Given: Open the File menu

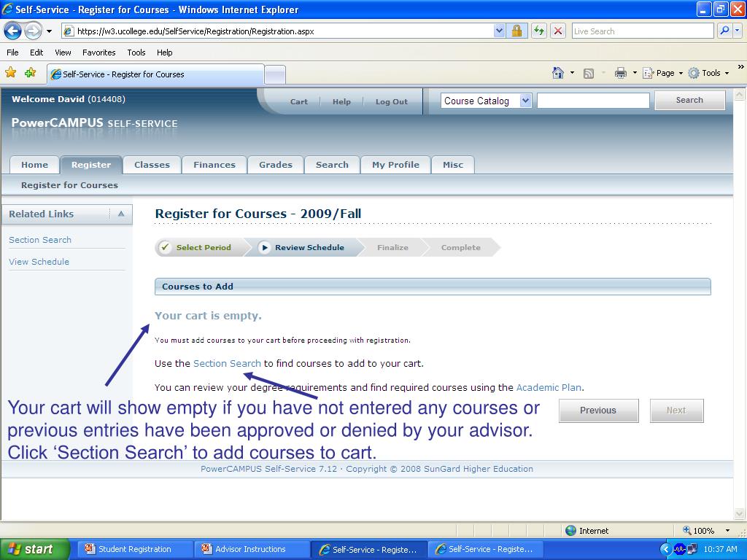Looking at the screenshot, I should point(13,52).
